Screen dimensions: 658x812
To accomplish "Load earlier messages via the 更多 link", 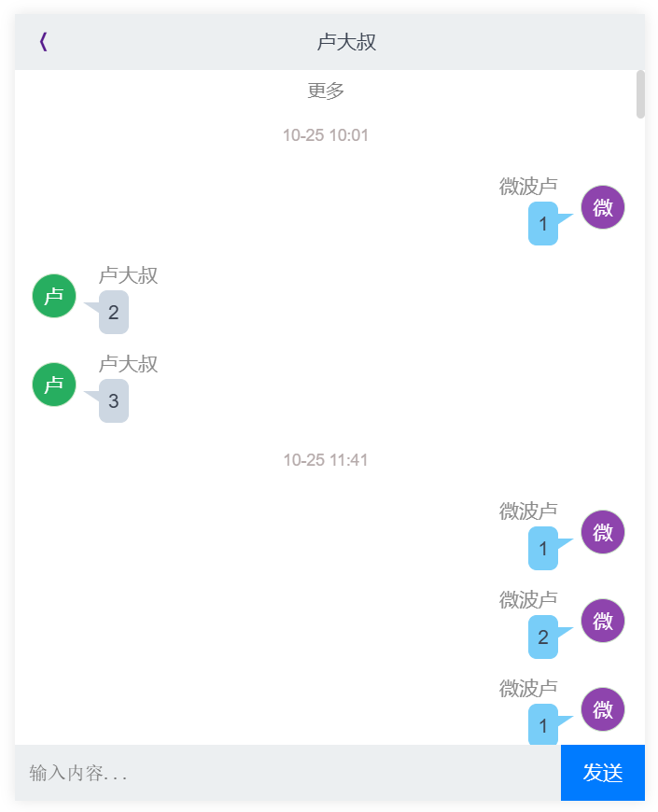I will (326, 91).
